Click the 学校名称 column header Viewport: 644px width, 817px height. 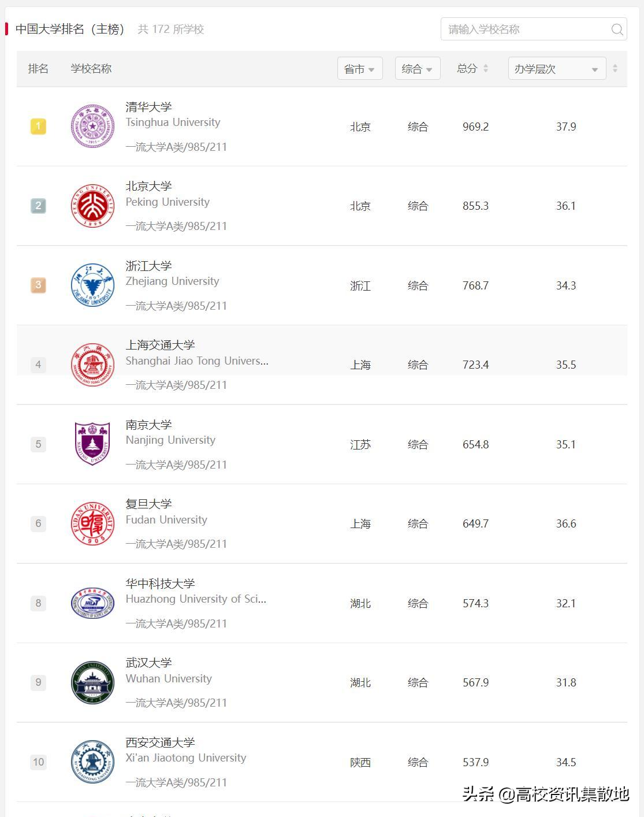(90, 68)
